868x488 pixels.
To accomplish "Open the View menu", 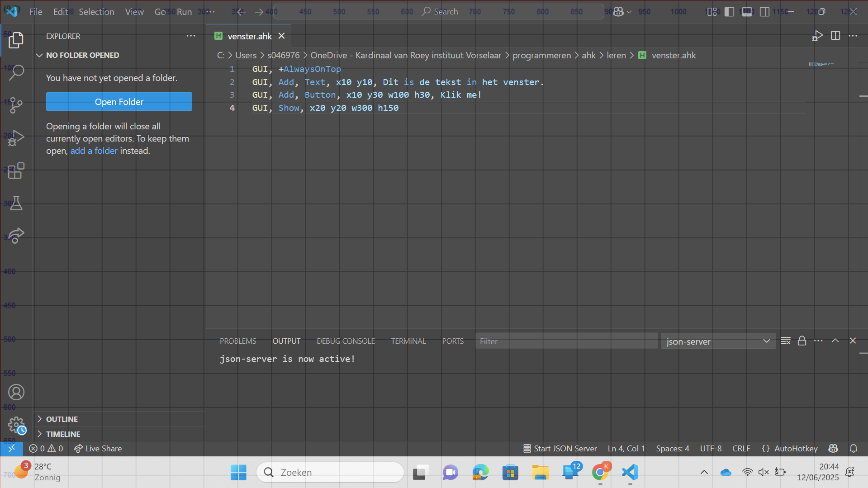I will click(x=134, y=12).
